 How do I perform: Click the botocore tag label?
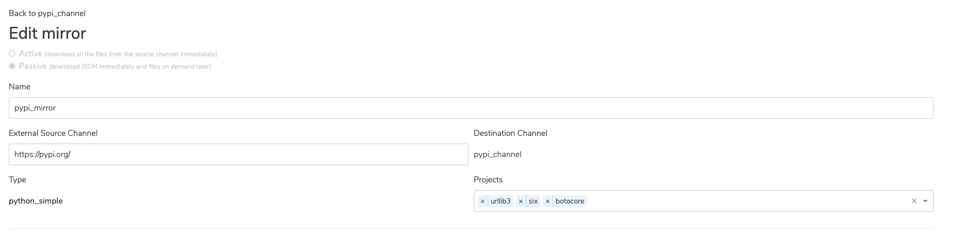(x=570, y=201)
